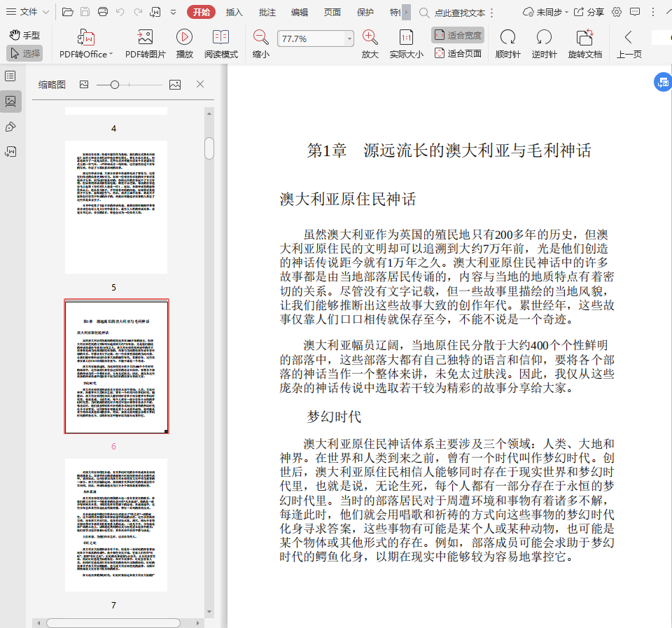Click the 澳大利亚原住民神话 section heading
The image size is (672, 628).
click(x=348, y=200)
